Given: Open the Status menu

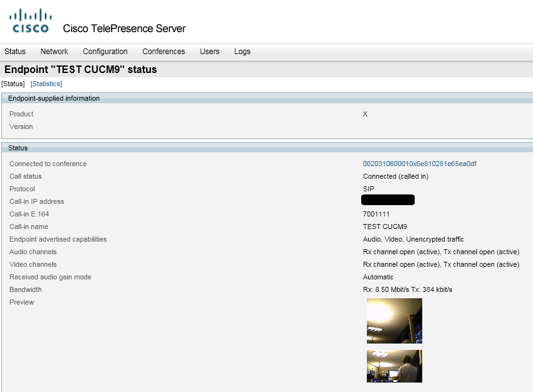Looking at the screenshot, I should pos(15,52).
